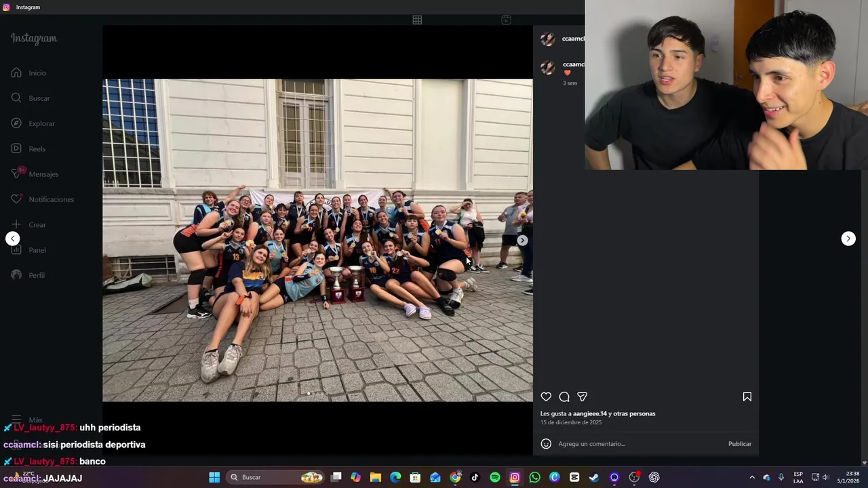The image size is (868, 488).
Task: Open Microsoft Edge from the taskbar
Action: 395,477
